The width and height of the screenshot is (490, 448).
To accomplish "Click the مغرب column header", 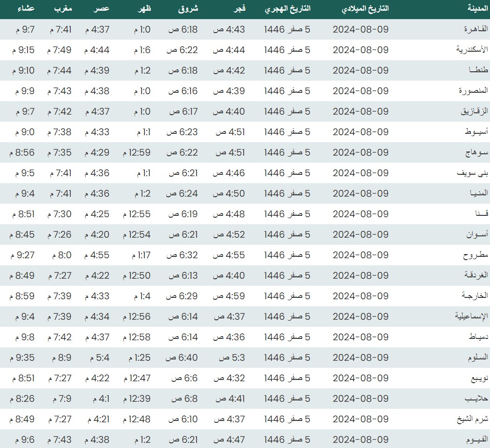I will [63, 9].
